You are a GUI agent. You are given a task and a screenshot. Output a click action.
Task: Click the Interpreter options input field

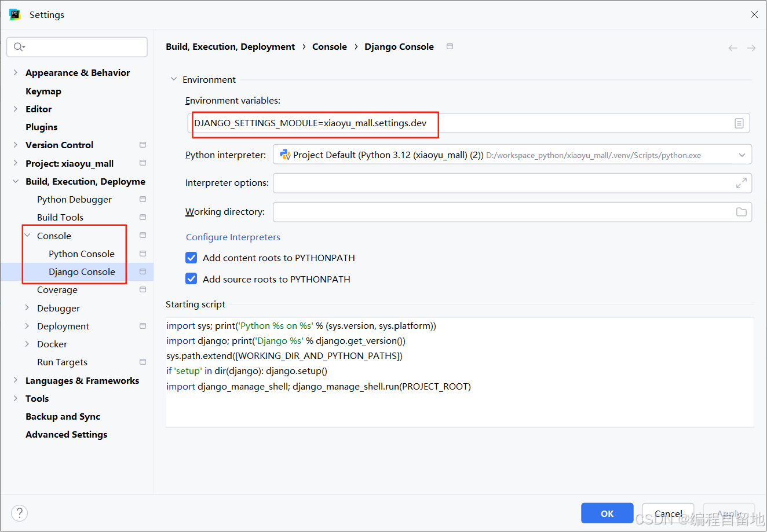pos(512,183)
